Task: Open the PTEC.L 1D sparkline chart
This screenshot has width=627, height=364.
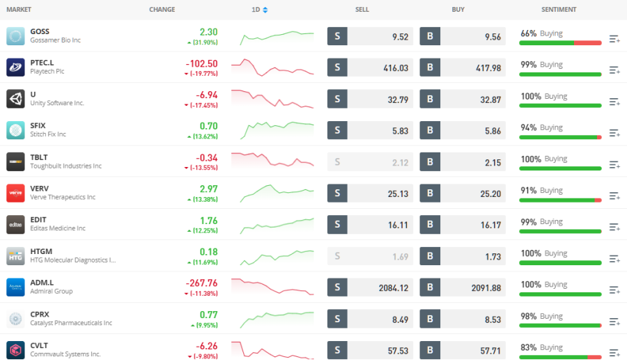Action: click(x=272, y=67)
